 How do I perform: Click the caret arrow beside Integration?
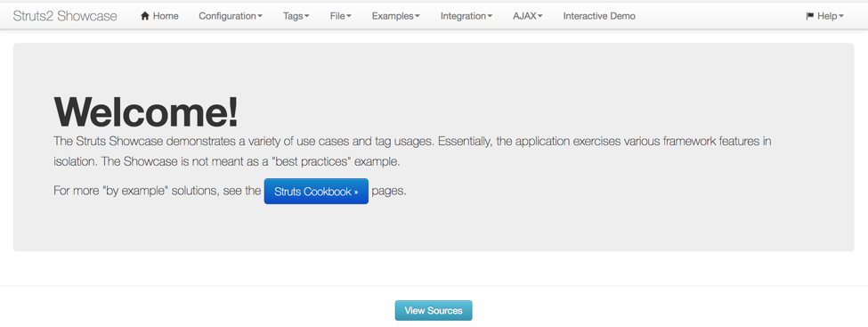[x=490, y=17]
